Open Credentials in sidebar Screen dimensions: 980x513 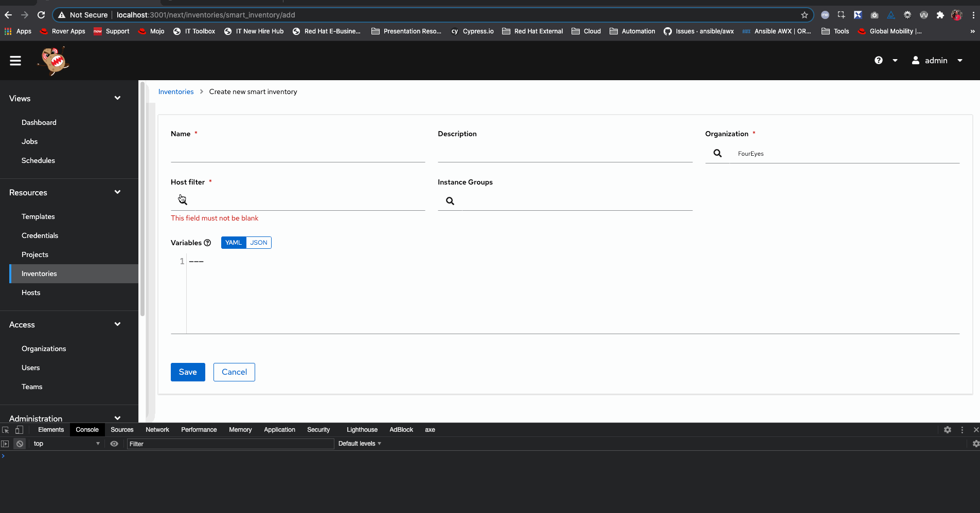(40, 235)
